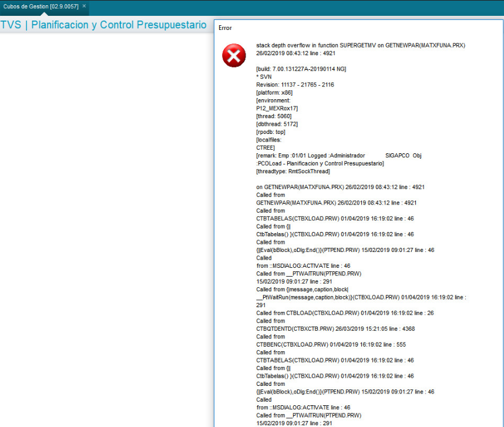Click the TVS Planificacion y Control Presupuestario heading
The width and height of the screenshot is (504, 427).
coord(103,25)
